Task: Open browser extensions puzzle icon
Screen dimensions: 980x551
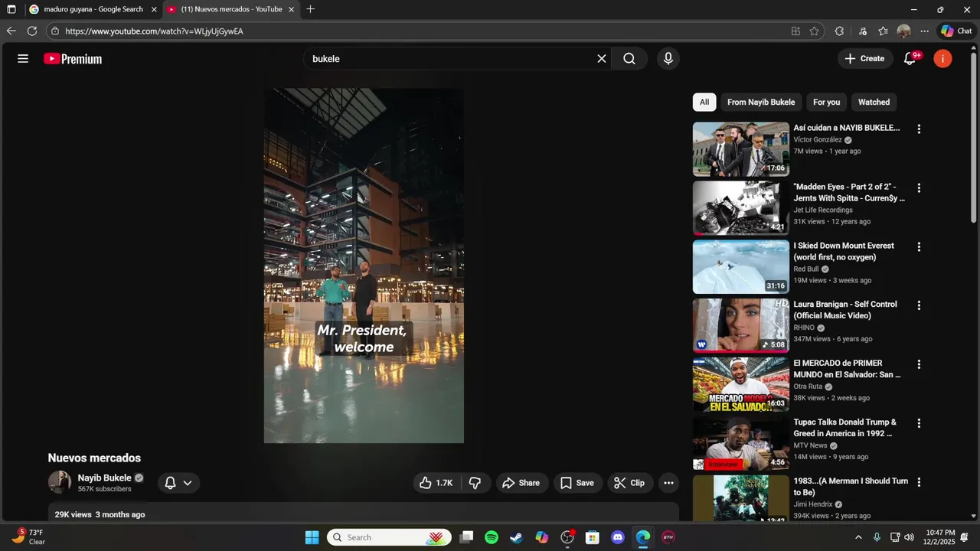Action: [839, 31]
